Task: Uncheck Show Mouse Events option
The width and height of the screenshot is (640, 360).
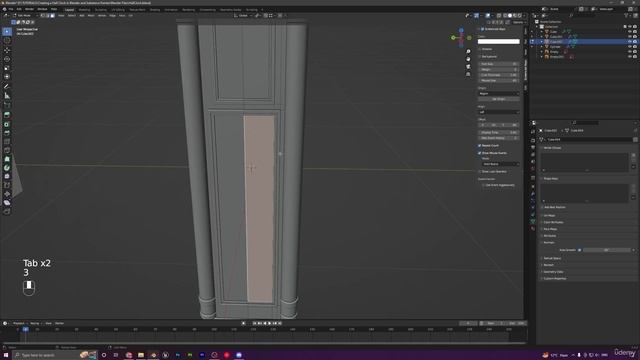Action: point(480,153)
